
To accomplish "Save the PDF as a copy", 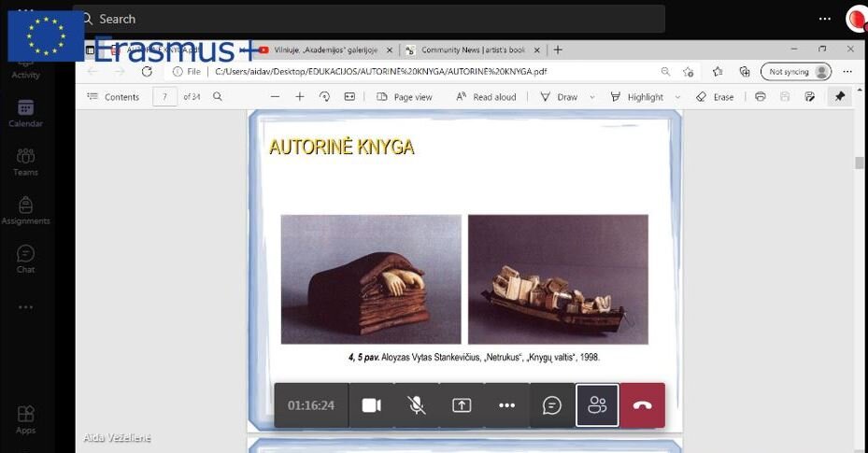I will pos(809,97).
